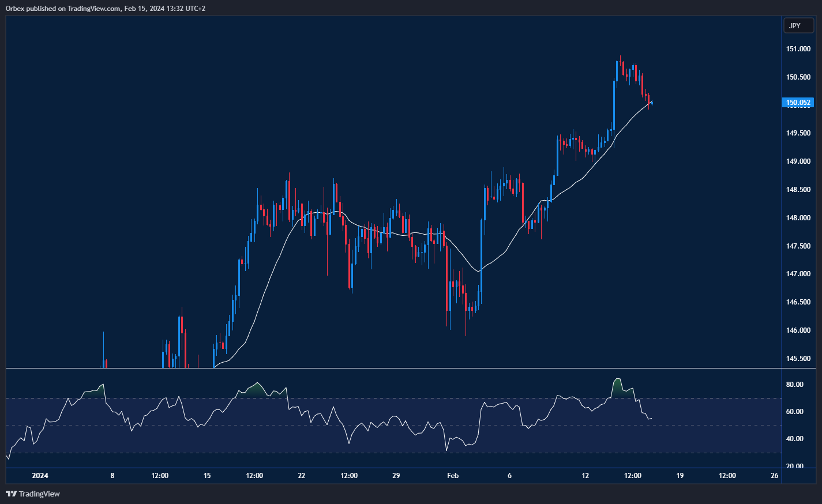Select the JPY currency badge
The image size is (822, 504).
[798, 25]
